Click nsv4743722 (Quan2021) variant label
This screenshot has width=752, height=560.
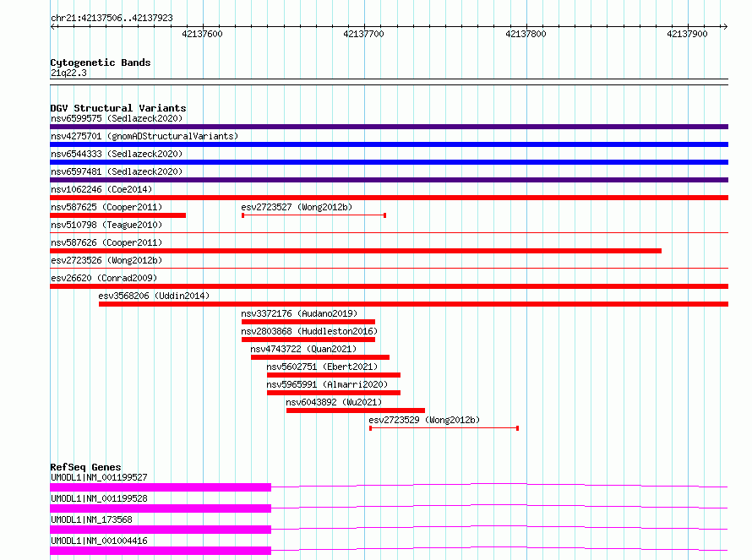pyautogui.click(x=303, y=349)
